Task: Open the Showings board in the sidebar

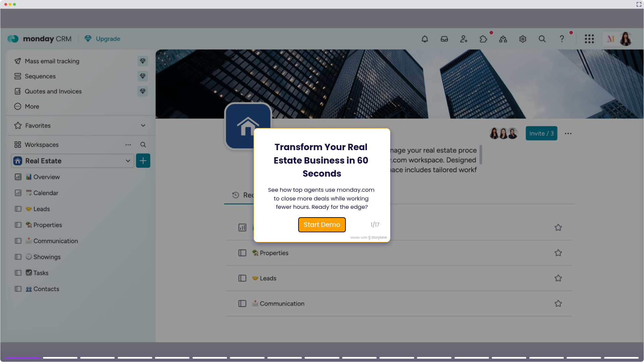Action: pos(47,257)
